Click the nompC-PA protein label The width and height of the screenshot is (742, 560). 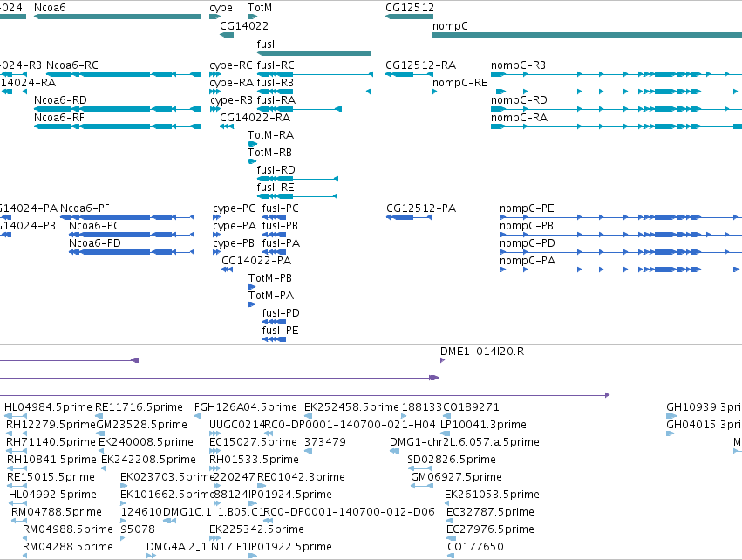[x=528, y=262]
